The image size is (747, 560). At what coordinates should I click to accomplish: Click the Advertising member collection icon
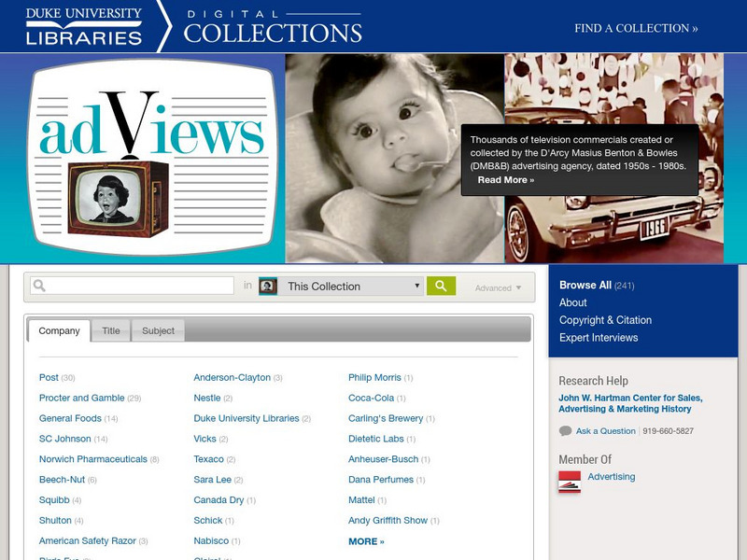coord(570,482)
